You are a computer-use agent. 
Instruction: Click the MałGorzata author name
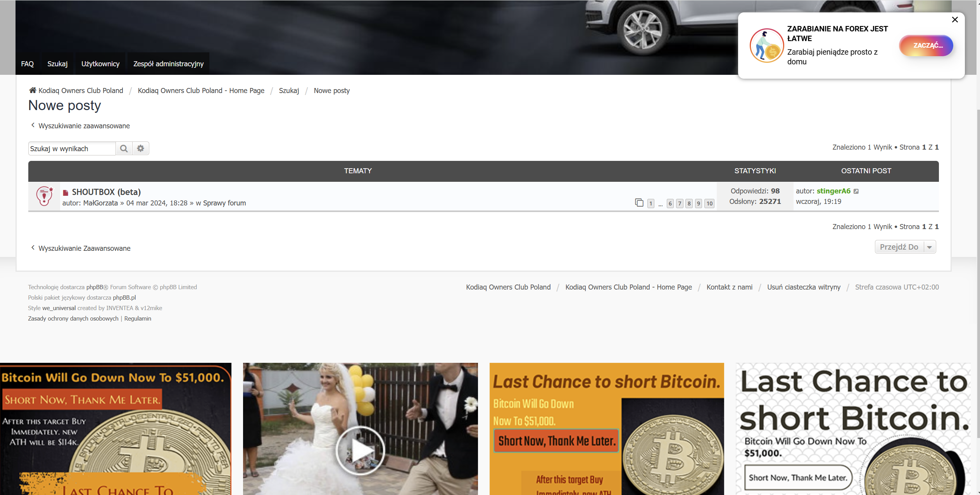[100, 203]
